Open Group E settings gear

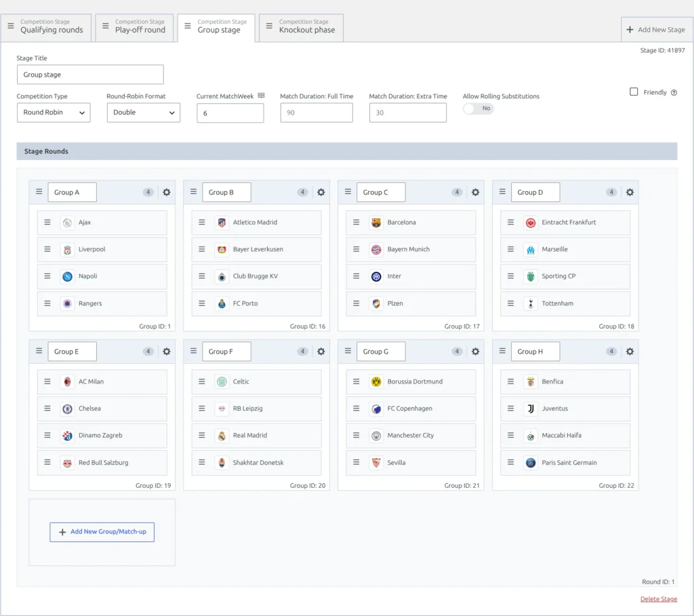pyautogui.click(x=167, y=351)
